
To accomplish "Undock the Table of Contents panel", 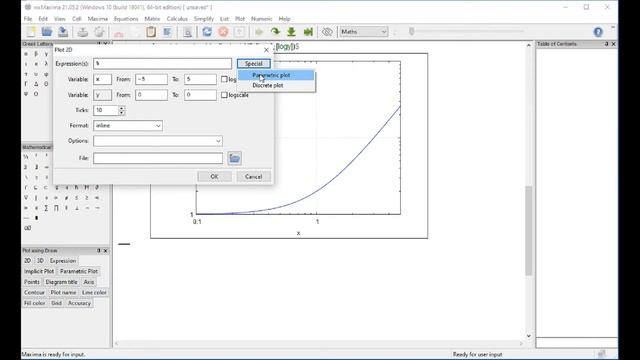I will pyautogui.click(x=606, y=44).
